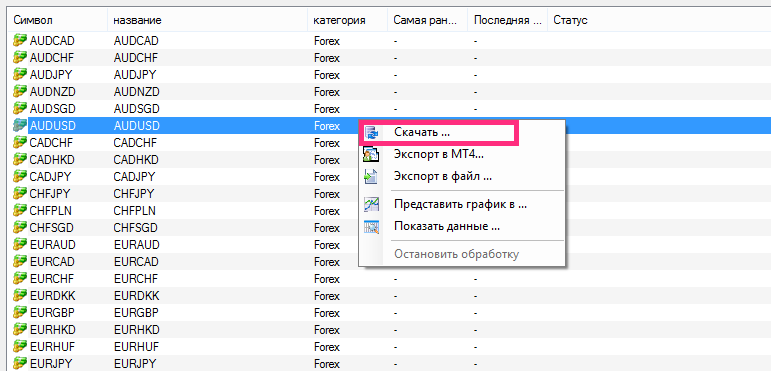Click the symbol icon next to CADHKD
The height and width of the screenshot is (371, 771).
point(20,160)
